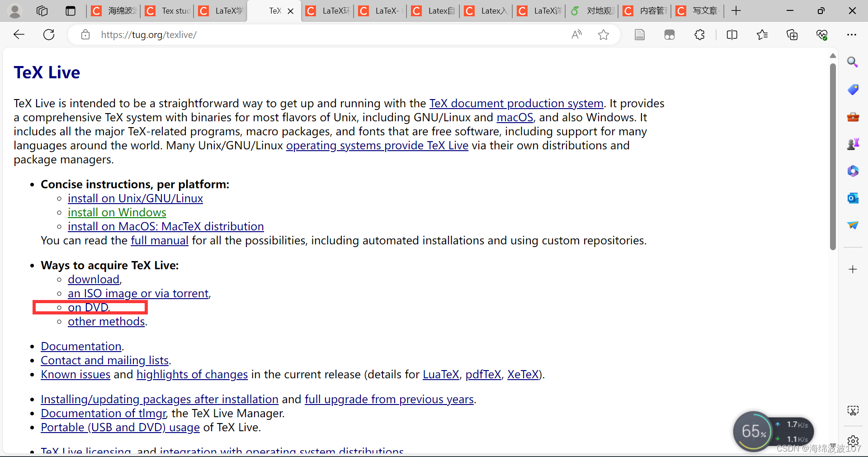
Task: Open the sidebar Outlook icon
Action: (x=853, y=198)
